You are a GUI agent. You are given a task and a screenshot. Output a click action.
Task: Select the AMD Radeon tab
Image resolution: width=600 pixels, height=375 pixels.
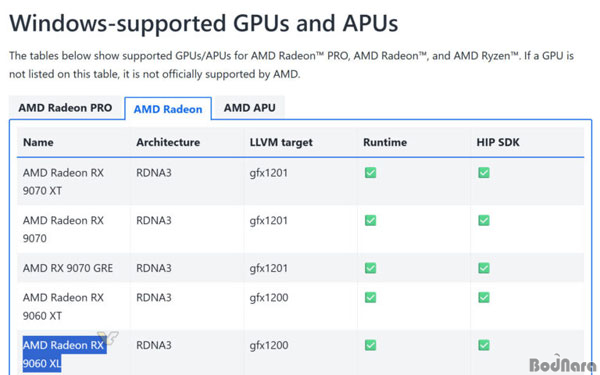[x=168, y=109]
